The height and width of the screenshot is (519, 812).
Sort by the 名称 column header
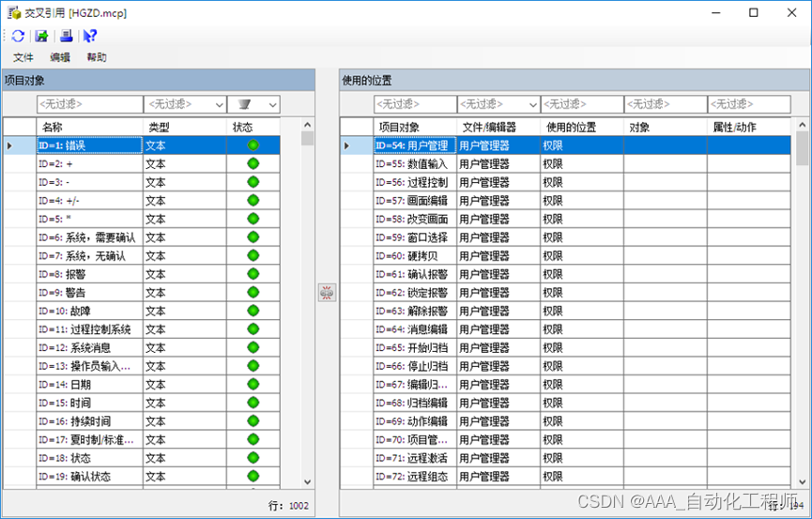point(89,127)
